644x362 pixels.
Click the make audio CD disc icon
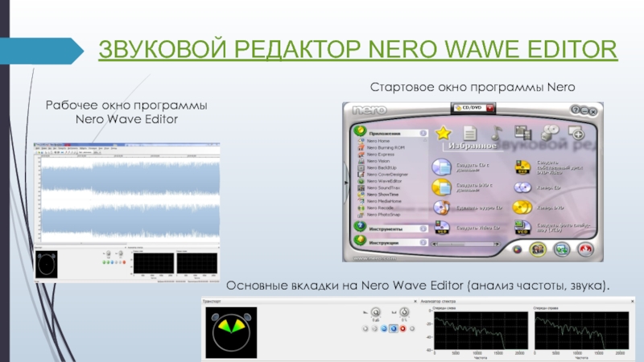(x=441, y=208)
